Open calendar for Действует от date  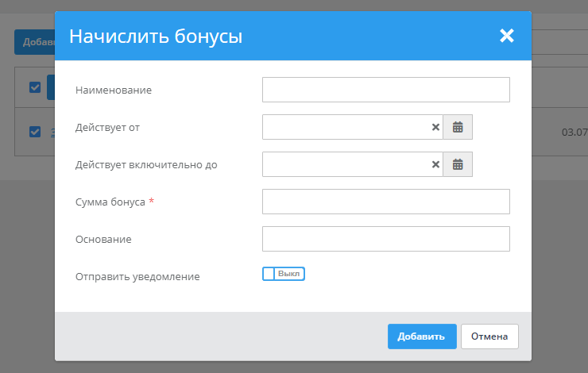pyautogui.click(x=458, y=127)
